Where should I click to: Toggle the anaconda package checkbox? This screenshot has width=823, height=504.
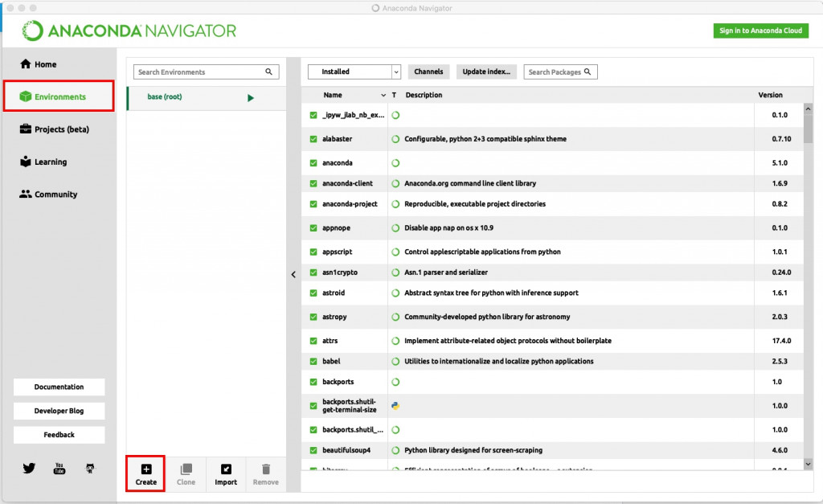tap(313, 163)
